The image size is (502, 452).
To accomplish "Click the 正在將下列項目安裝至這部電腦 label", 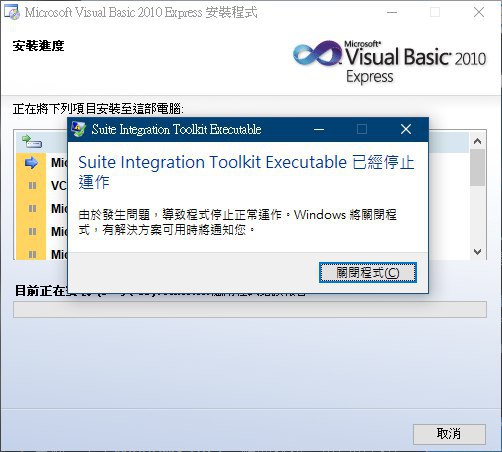I will tap(98, 109).
